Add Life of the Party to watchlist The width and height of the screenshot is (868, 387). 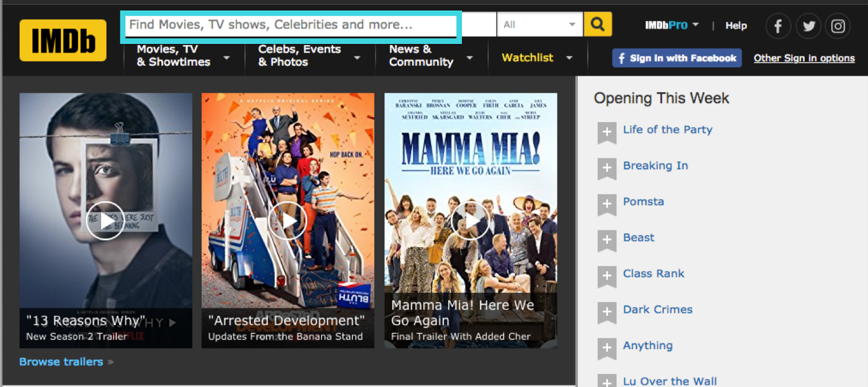point(607,133)
